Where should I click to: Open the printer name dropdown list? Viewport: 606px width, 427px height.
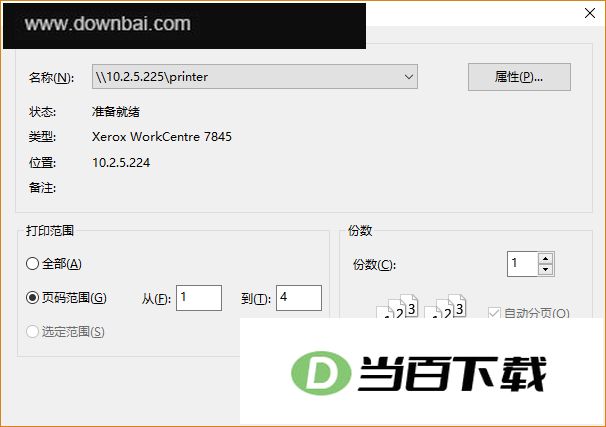click(255, 77)
